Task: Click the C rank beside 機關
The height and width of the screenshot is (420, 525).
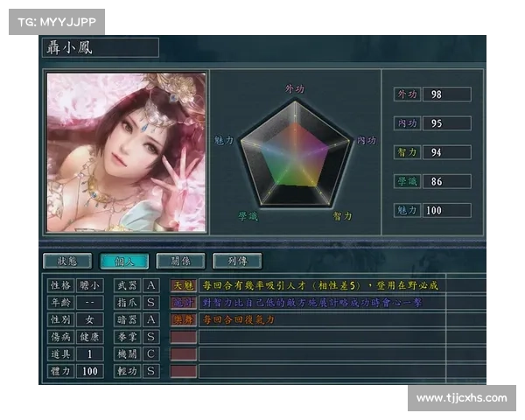Action: [x=151, y=353]
